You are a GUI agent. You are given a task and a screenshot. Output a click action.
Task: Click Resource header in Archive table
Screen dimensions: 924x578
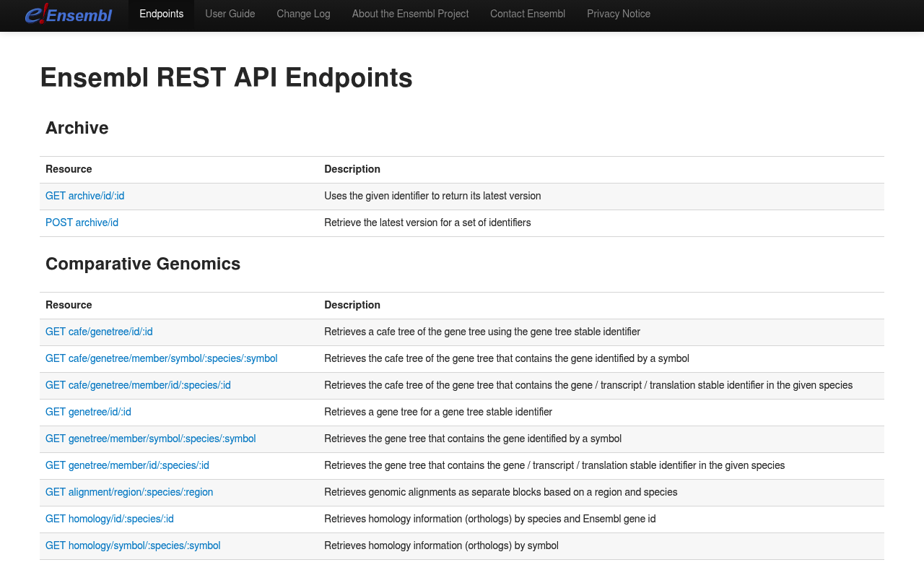[69, 169]
